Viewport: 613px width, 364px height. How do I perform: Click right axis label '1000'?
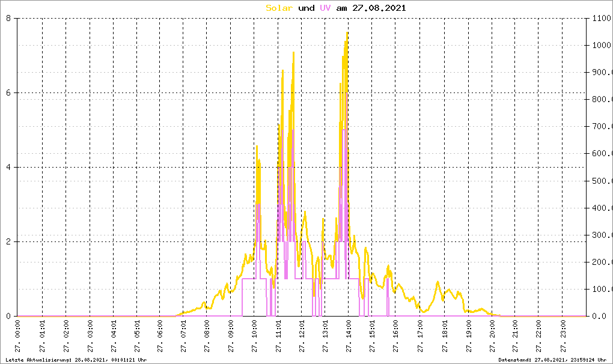(x=602, y=45)
